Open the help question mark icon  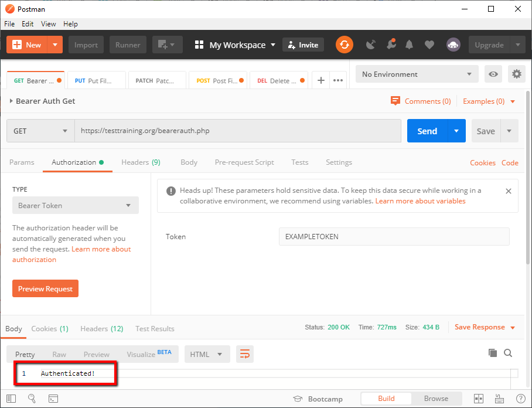[x=520, y=399]
